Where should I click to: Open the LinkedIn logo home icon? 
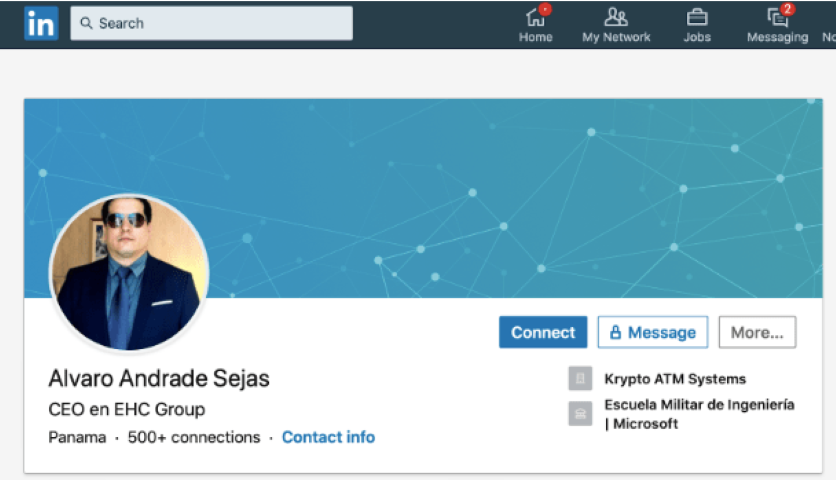pos(41,23)
